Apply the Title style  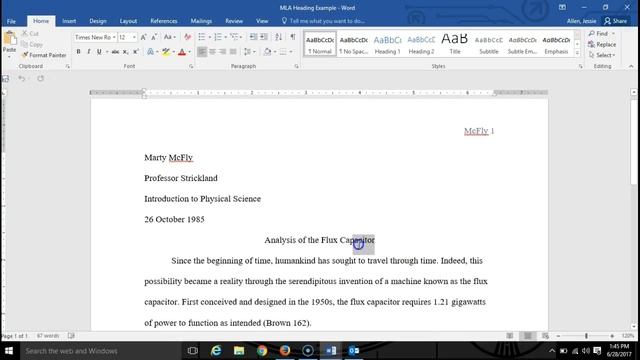(x=455, y=44)
